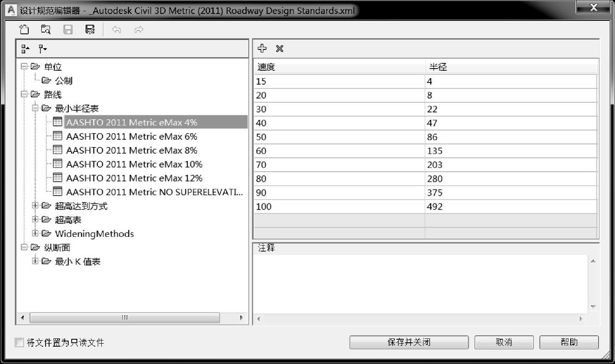Click the table icon beside eMax 8%

coord(57,150)
